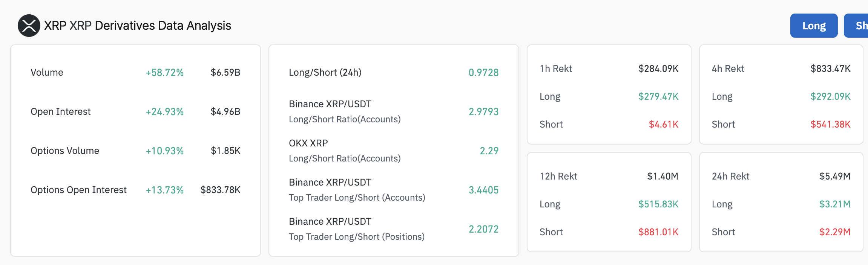
Task: Select the Long/Short (24h) ratio 0.9728
Action: click(x=483, y=73)
